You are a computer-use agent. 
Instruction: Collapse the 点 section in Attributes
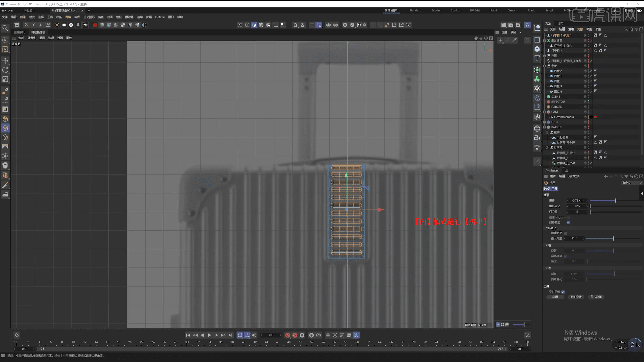[x=547, y=268]
